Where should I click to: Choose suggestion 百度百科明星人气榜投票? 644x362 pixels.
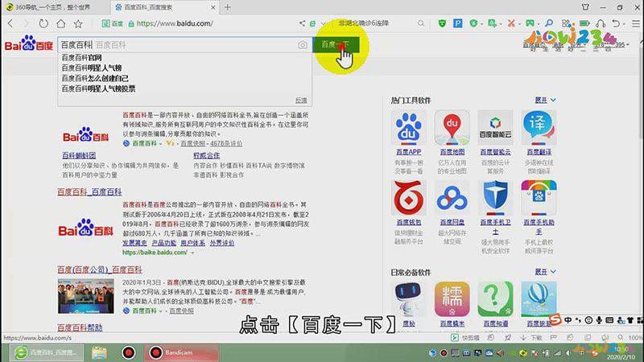click(98, 88)
